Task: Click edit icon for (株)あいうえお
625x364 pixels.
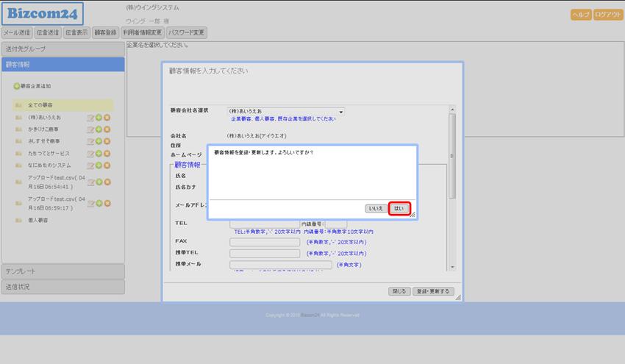Action: point(90,117)
